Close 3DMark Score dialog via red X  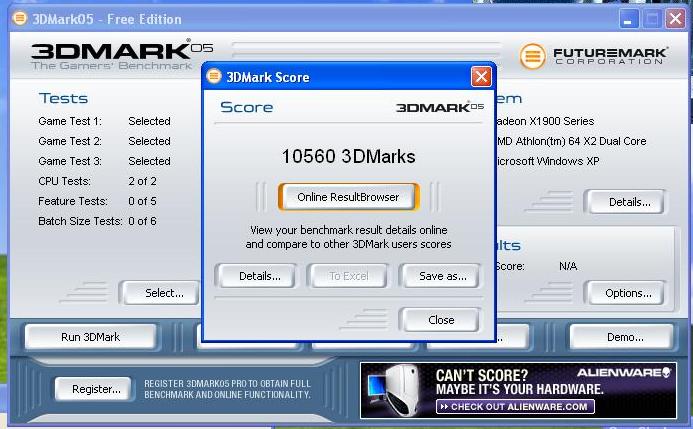(481, 77)
